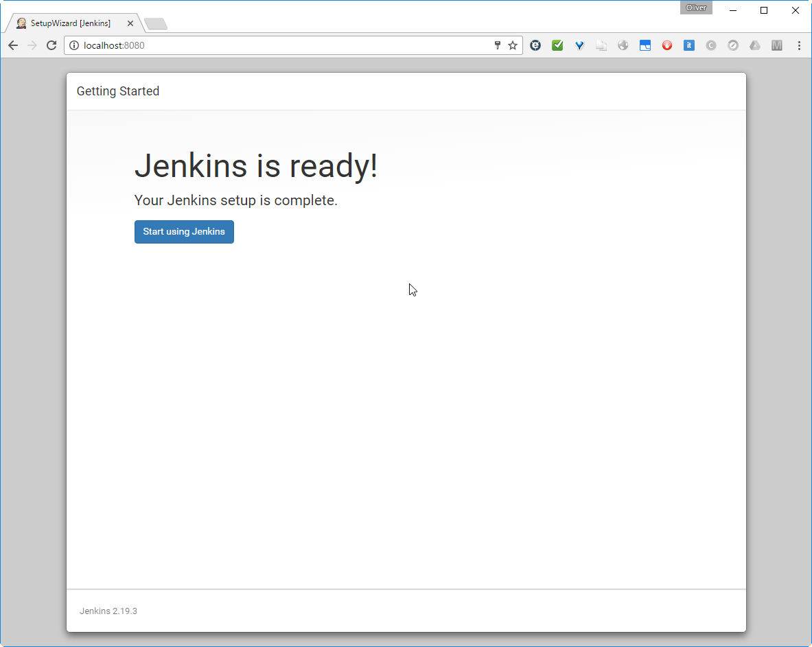
Task: Click the red stop-hand extension icon
Action: point(667,45)
